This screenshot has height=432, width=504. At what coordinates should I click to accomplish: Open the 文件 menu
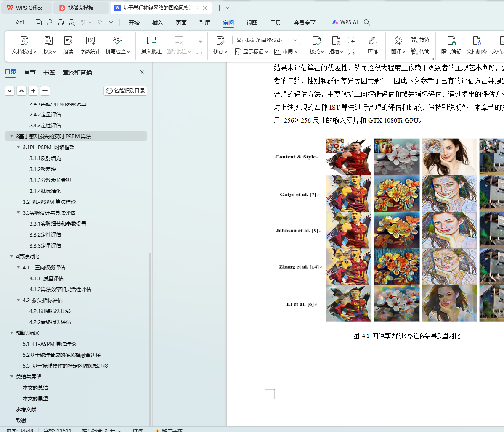point(16,22)
